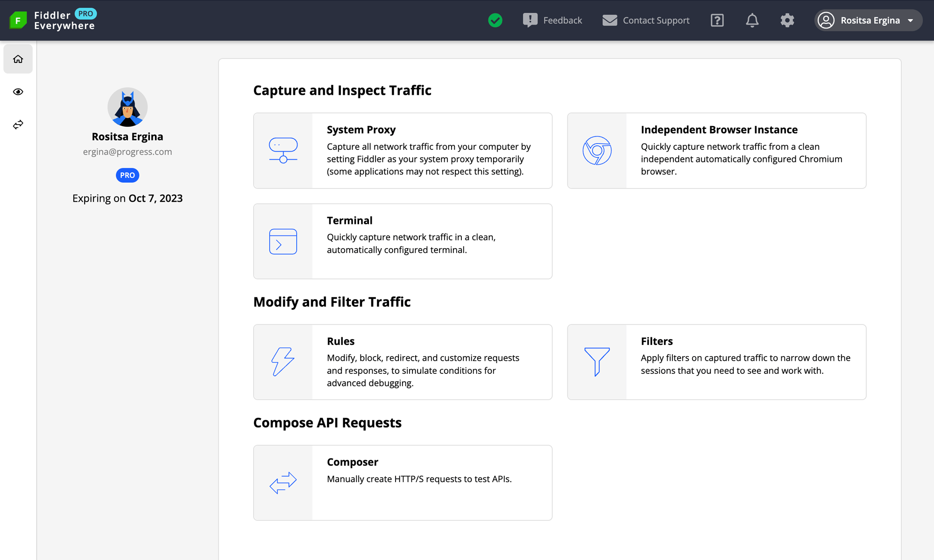Click the PRO badge next to Fiddler logo
Screen dimensions: 934x560
click(85, 14)
